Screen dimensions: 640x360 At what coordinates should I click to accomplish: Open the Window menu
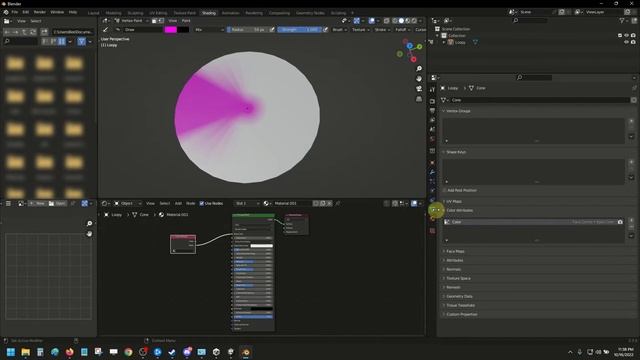point(57,12)
